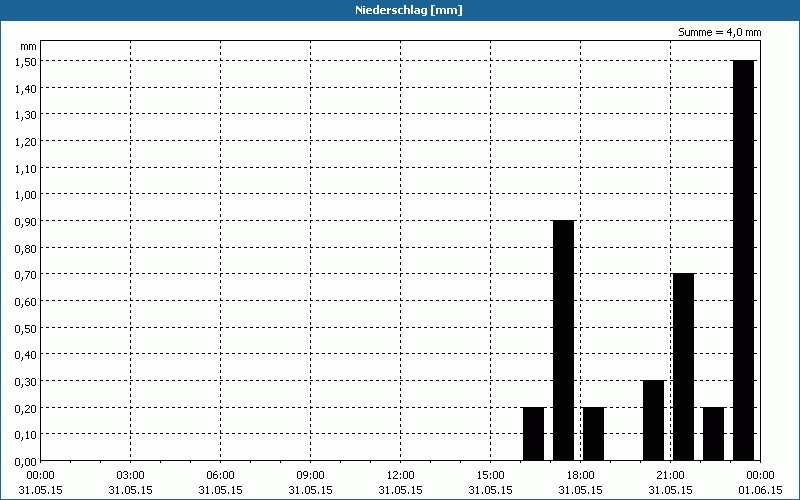This screenshot has height=500, width=800.
Task: Click the y-axis value 1,40
Action: click(x=26, y=89)
